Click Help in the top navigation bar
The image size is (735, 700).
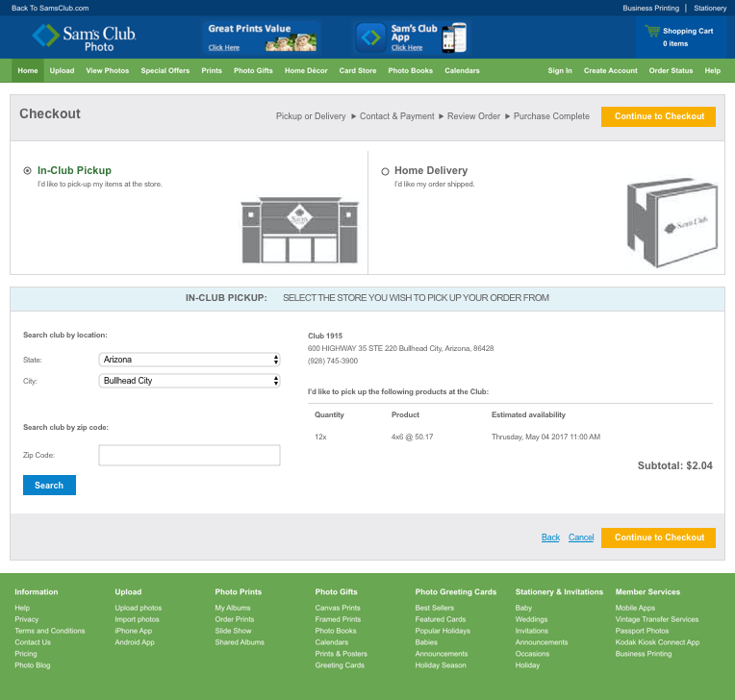713,71
